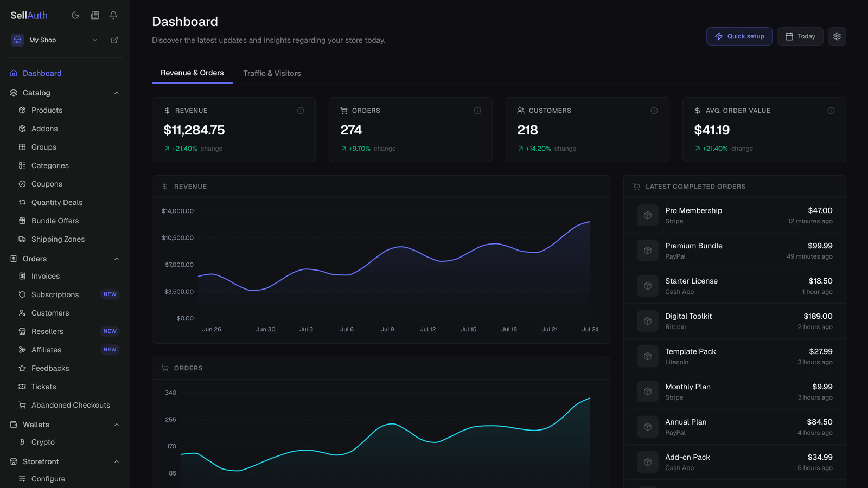Show info for Revenue card

(301, 111)
